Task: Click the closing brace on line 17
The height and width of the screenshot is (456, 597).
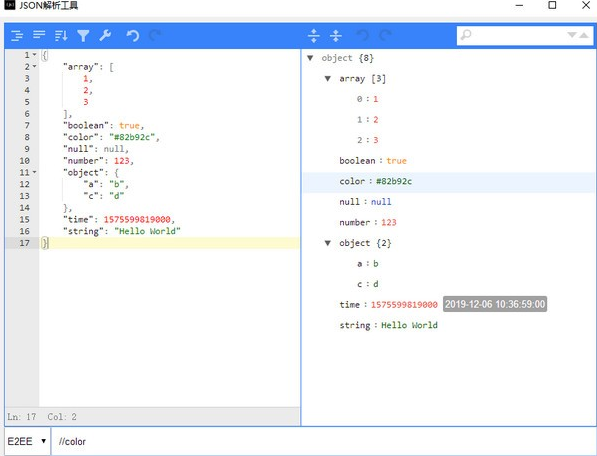Action: tap(45, 243)
